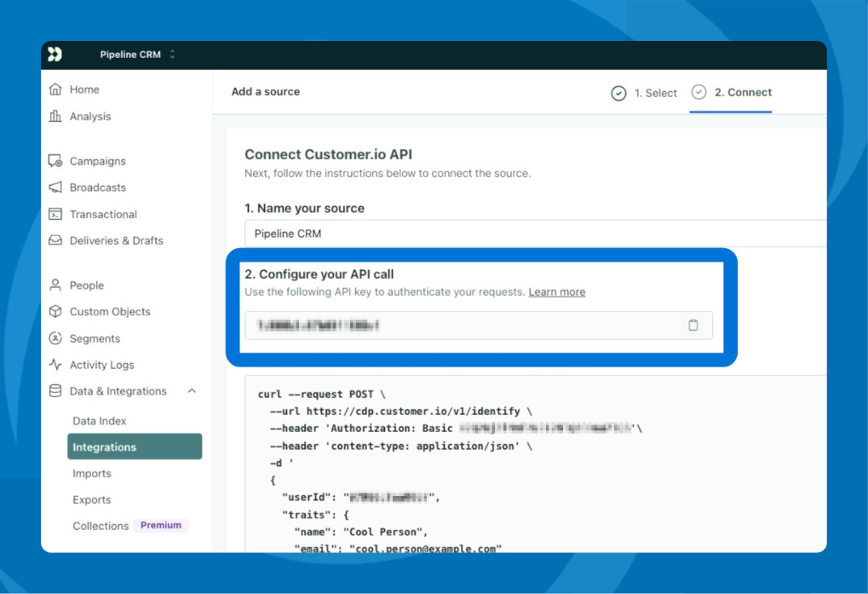This screenshot has width=868, height=594.
Task: Click the Custom Objects cube icon
Action: tap(55, 312)
